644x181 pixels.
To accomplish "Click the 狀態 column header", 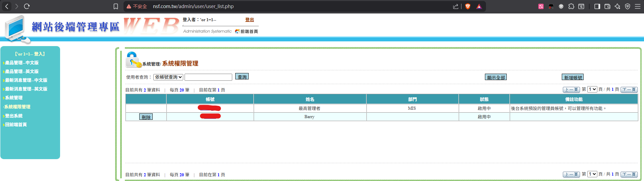I will coord(484,99).
